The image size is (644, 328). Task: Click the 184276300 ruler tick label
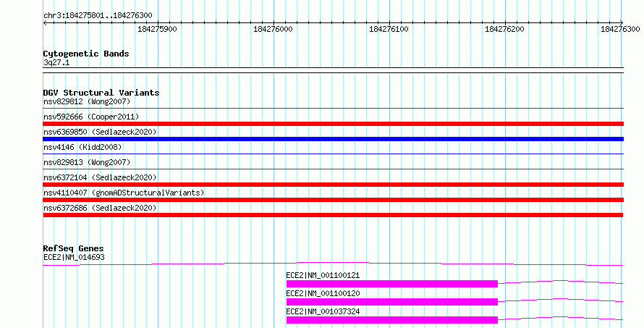point(620,29)
